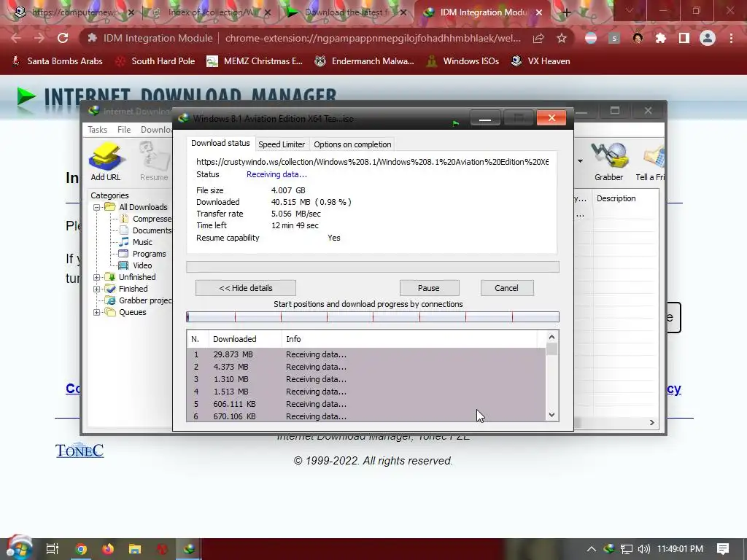Click the network tray icon
This screenshot has height=560, width=747.
(627, 549)
